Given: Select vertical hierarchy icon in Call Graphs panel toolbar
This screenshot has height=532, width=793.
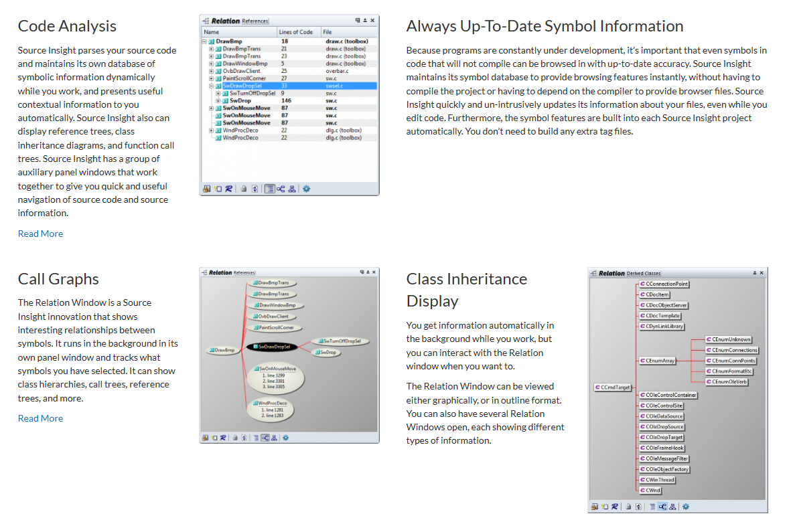Looking at the screenshot, I should (x=274, y=438).
